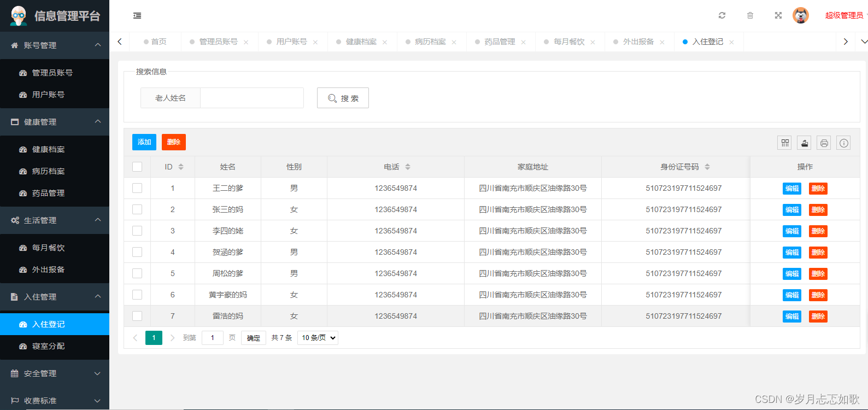This screenshot has height=410, width=868.
Task: Close the 外出报备 tab
Action: (x=662, y=42)
